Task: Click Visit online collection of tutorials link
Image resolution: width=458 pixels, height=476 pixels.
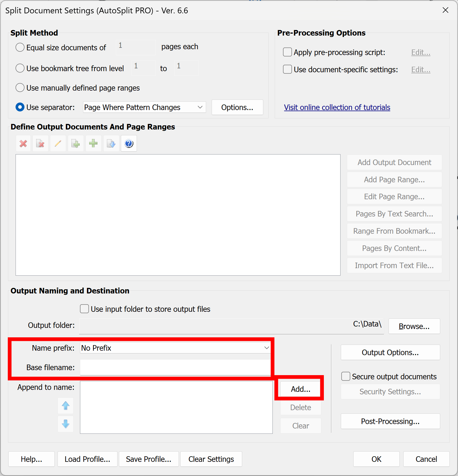Action: coord(337,107)
